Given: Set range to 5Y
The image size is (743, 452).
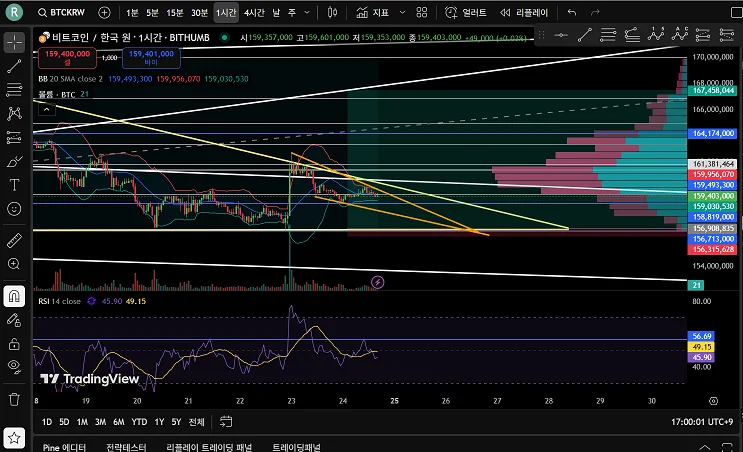Looking at the screenshot, I should [176, 422].
